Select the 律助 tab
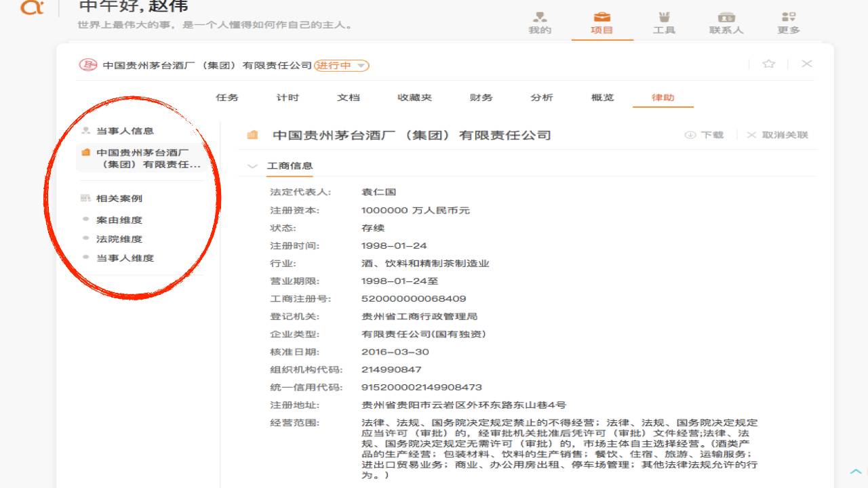This screenshot has width=868, height=488. [663, 98]
